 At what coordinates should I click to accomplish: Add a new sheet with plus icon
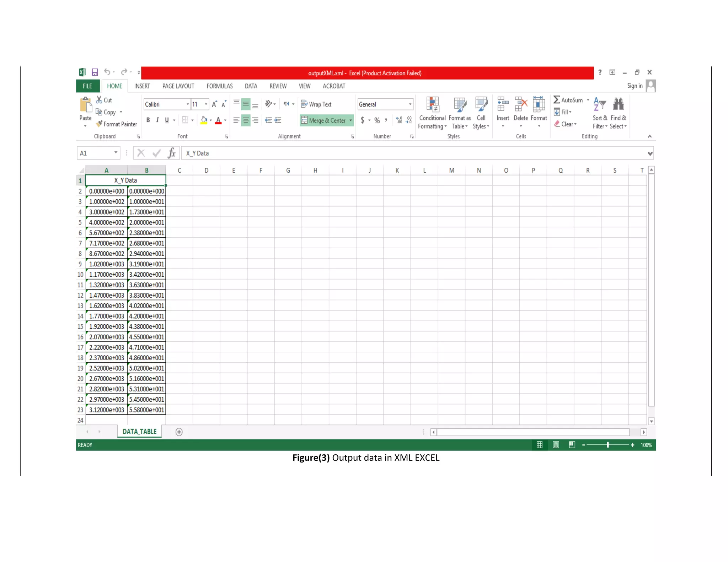coord(179,432)
